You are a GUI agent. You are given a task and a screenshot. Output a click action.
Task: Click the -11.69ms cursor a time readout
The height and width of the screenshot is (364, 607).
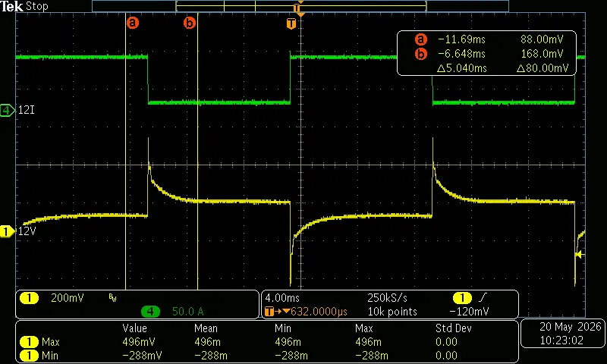pyautogui.click(x=461, y=39)
